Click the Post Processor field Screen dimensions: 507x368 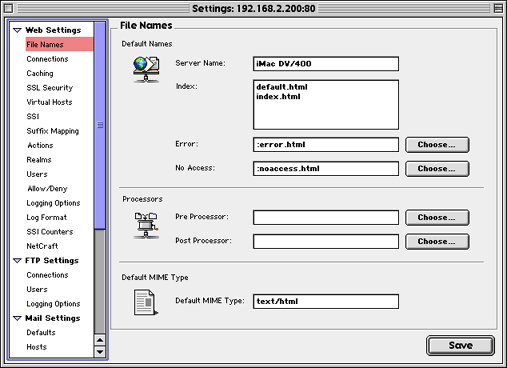click(x=326, y=241)
